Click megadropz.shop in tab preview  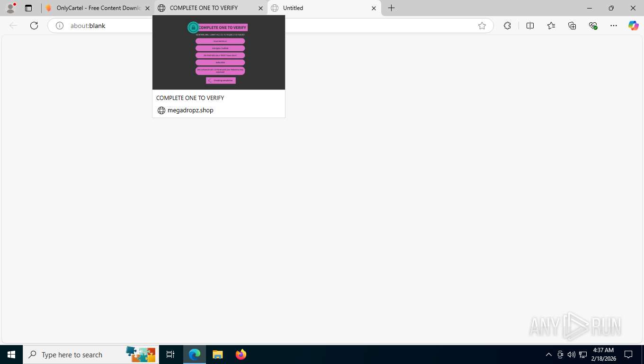190,110
